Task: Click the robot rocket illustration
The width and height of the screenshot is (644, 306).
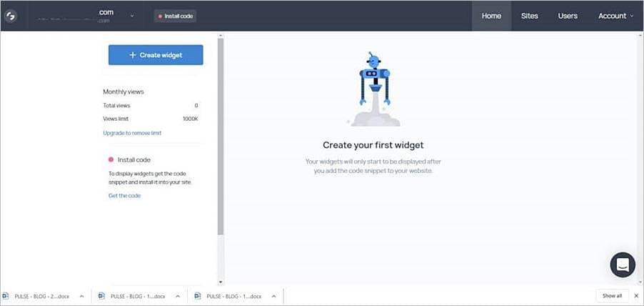Action: [373, 89]
